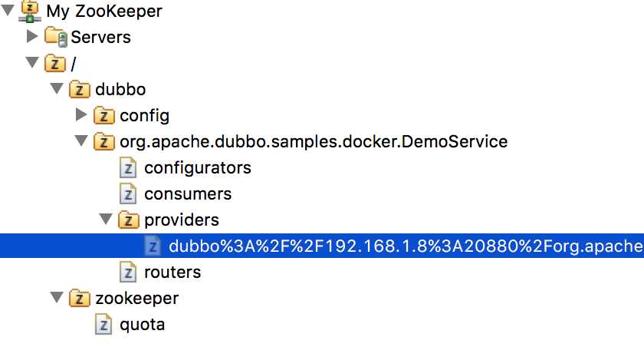Screen dimensions: 644x347
Task: Collapse the DemoService node arrow
Action: [81, 141]
